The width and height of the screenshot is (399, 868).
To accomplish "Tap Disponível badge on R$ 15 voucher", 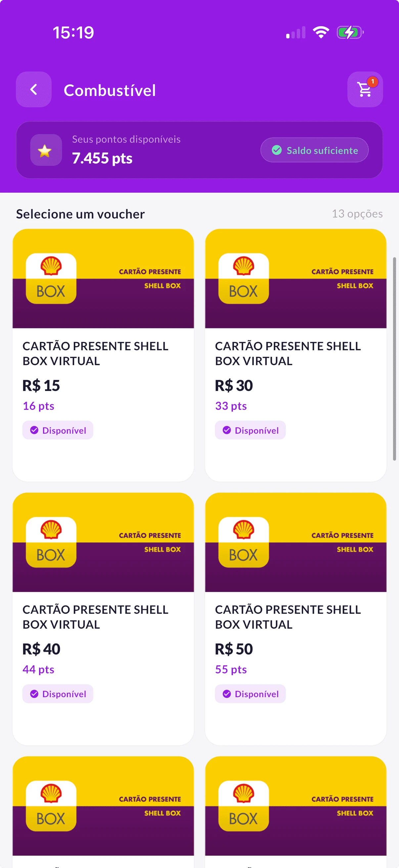I will (x=58, y=430).
